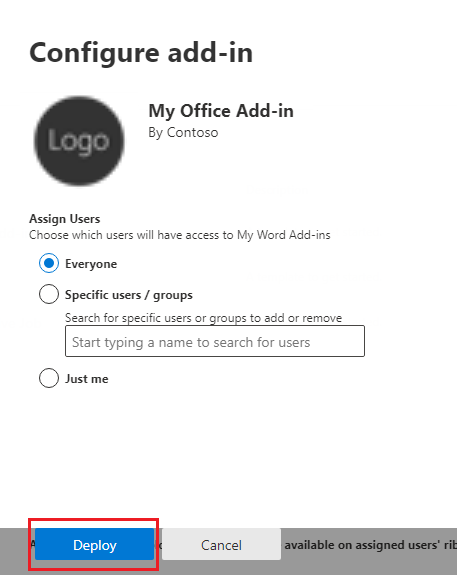Click the Search for specific users label
457x575 pixels.
(204, 318)
